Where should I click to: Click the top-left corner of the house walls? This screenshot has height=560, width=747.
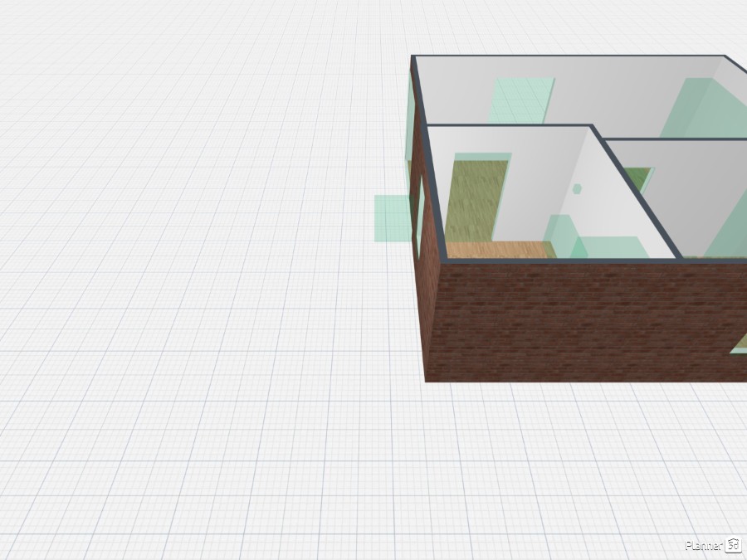click(413, 58)
